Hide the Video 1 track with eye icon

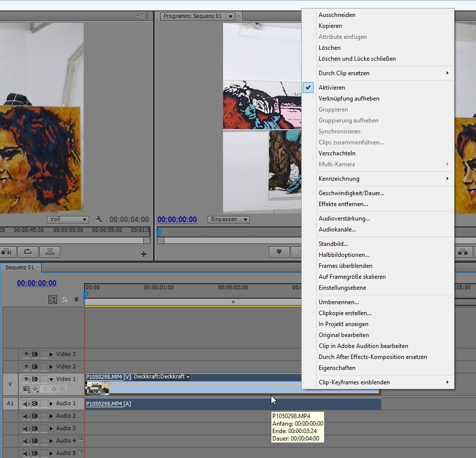coord(26,379)
